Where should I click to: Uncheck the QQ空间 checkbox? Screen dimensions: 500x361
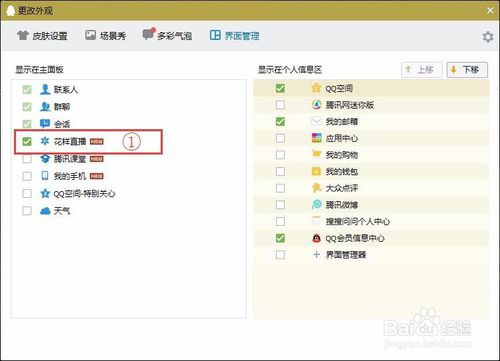280,88
